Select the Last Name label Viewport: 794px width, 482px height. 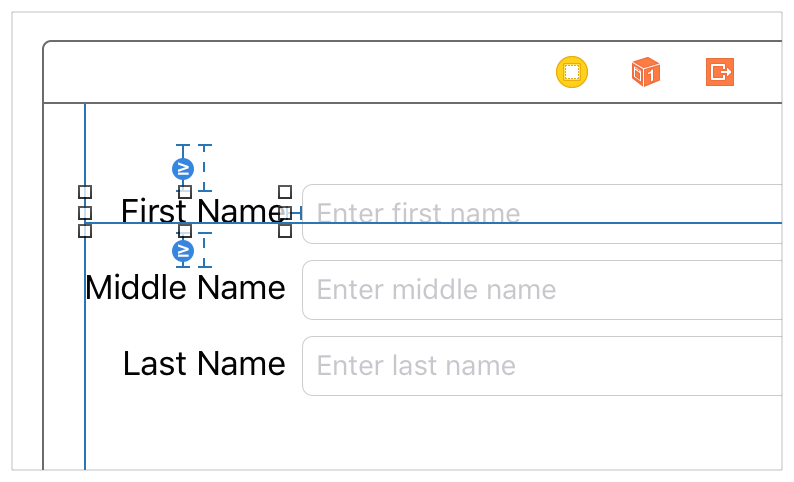click(204, 364)
